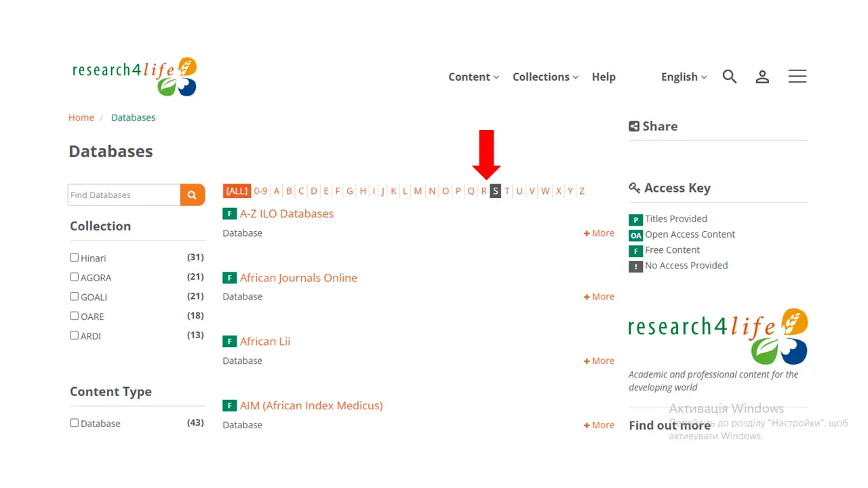Screen dimensions: 868x488
Task: Open the user account profile icon
Action: click(x=762, y=77)
